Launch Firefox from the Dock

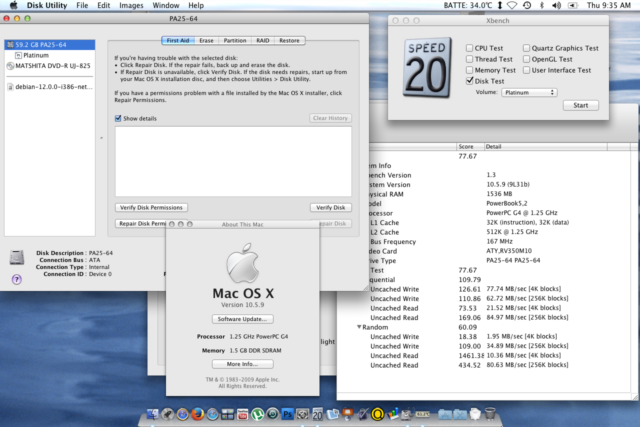(x=197, y=414)
